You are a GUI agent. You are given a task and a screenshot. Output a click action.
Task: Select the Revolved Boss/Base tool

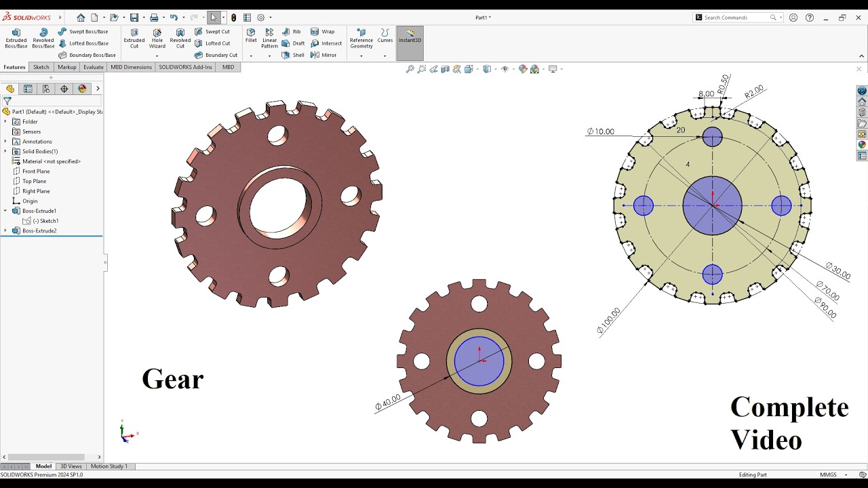43,39
